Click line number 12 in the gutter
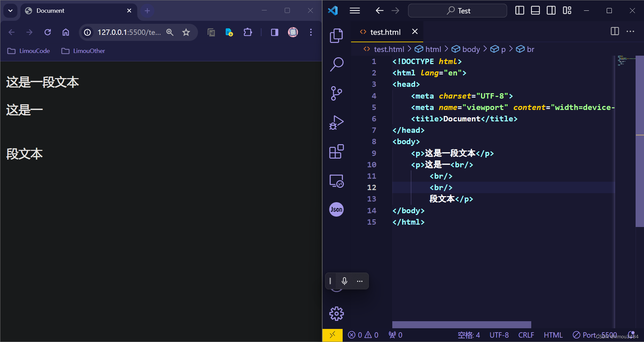The width and height of the screenshot is (644, 342). 371,187
